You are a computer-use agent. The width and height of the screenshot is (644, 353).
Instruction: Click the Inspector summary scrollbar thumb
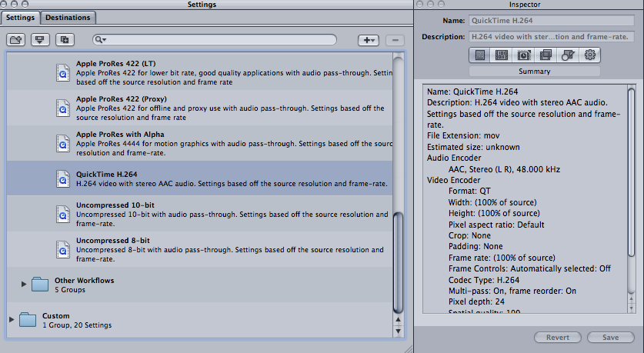point(632,172)
